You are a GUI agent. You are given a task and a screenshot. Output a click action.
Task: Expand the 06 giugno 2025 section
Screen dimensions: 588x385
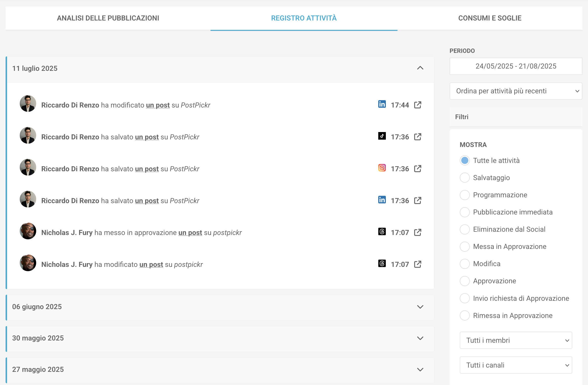tap(420, 307)
